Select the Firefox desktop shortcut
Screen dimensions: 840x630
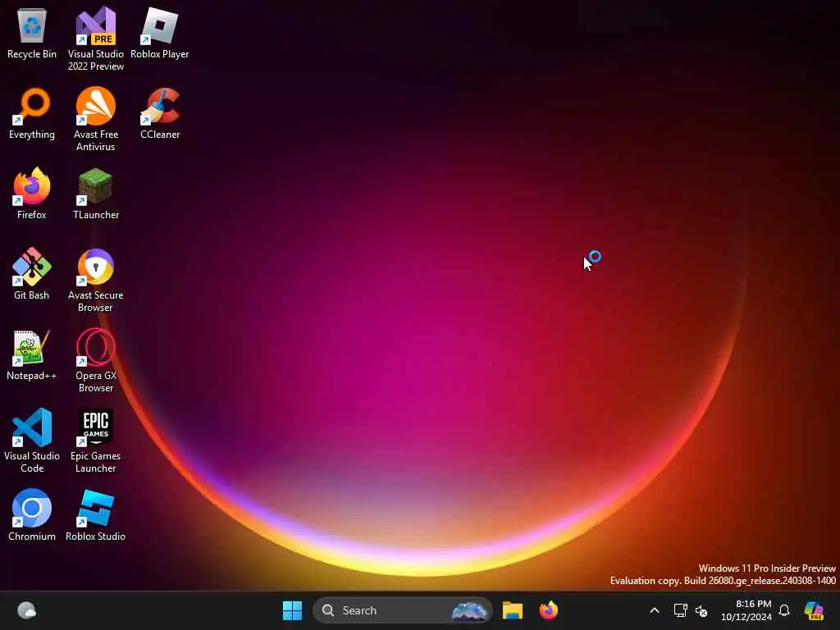32,194
